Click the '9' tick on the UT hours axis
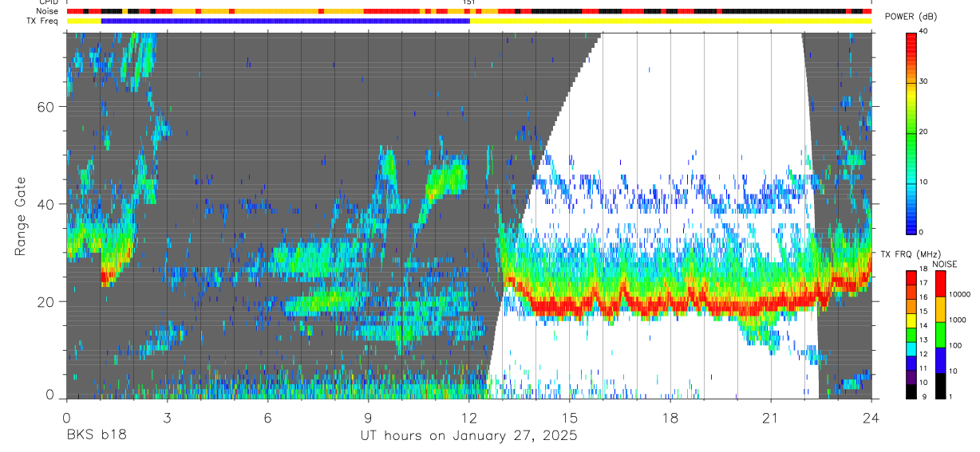 [x=368, y=418]
